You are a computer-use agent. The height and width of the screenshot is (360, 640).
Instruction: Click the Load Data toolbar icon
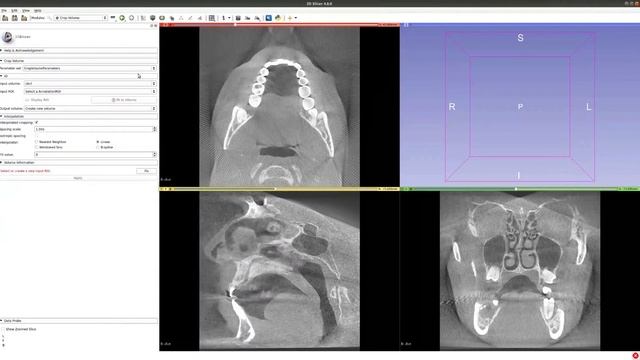pyautogui.click(x=5, y=18)
